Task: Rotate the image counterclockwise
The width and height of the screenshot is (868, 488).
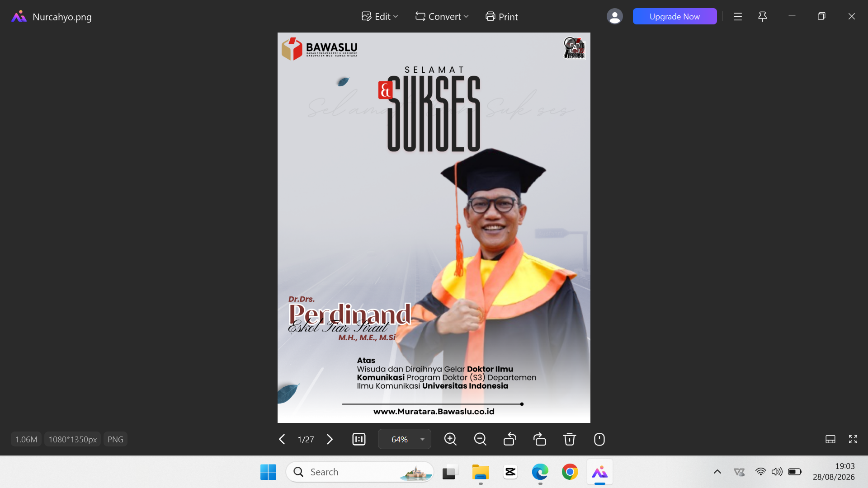Action: coord(510,439)
